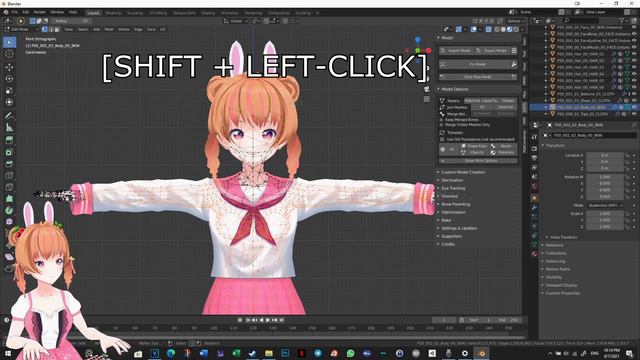Hide Body_00_SKIN object in outliner
The height and width of the screenshot is (360, 640).
634,107
